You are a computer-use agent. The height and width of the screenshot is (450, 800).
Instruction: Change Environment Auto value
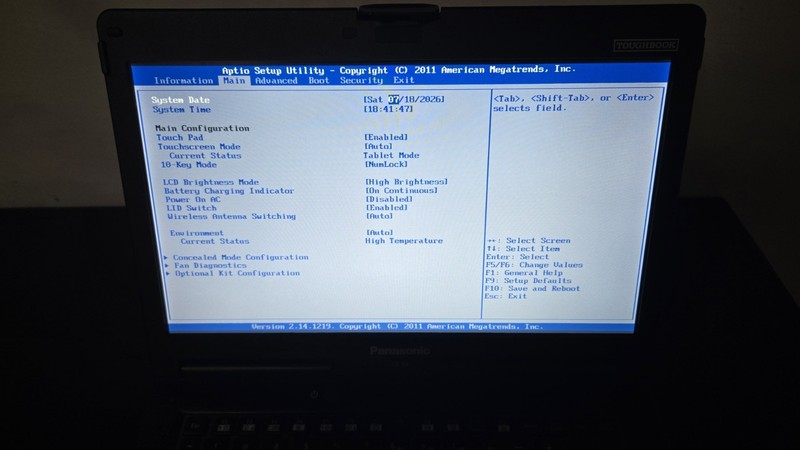[x=380, y=232]
